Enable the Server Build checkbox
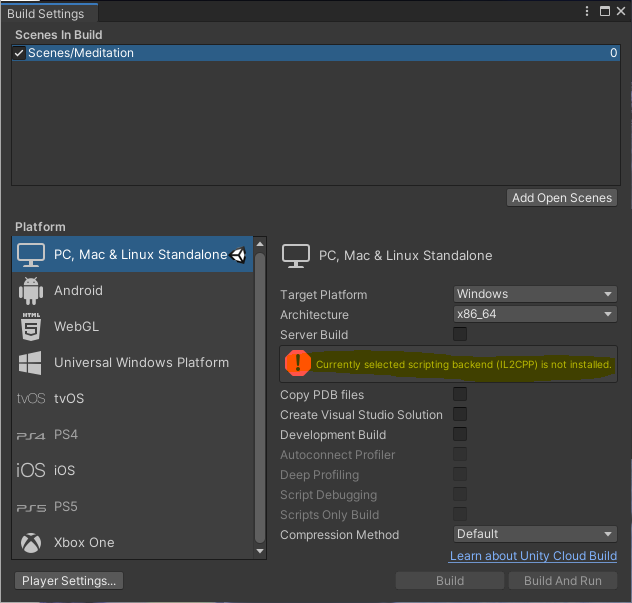 (460, 334)
